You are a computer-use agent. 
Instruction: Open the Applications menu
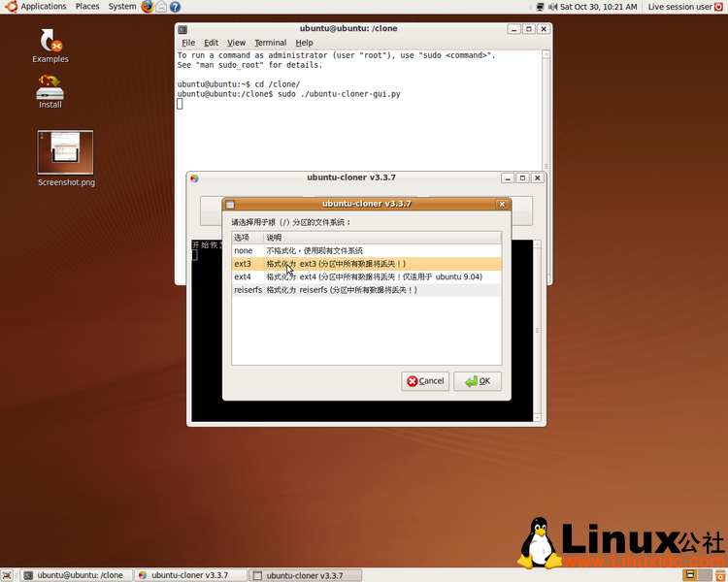[43, 7]
